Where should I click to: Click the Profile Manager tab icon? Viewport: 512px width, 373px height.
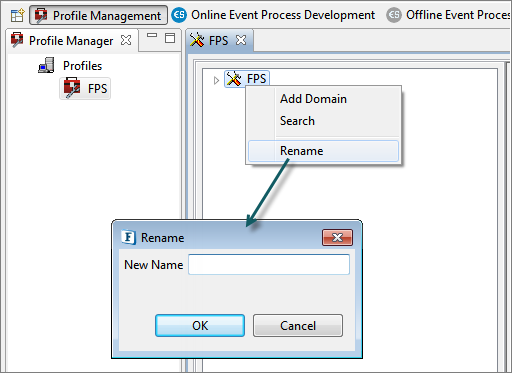(17, 40)
